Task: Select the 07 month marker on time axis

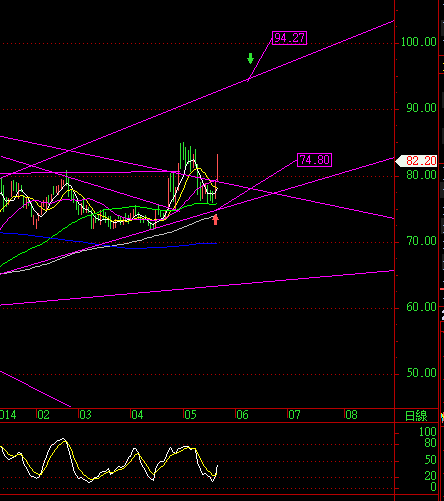Action: click(294, 415)
